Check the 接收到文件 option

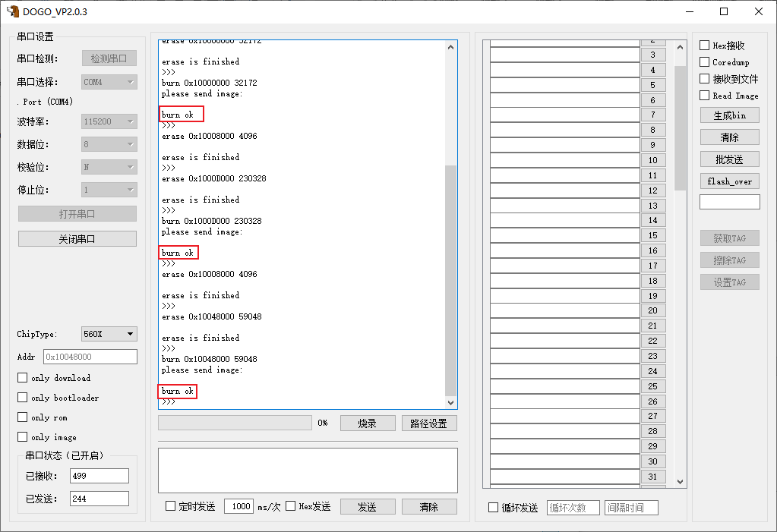pyautogui.click(x=704, y=79)
